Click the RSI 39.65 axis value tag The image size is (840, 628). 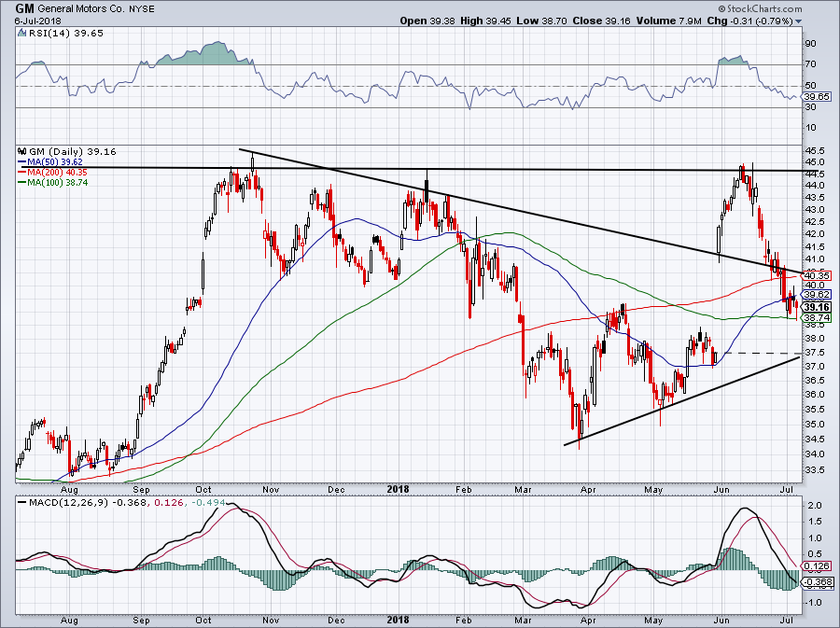tap(817, 96)
